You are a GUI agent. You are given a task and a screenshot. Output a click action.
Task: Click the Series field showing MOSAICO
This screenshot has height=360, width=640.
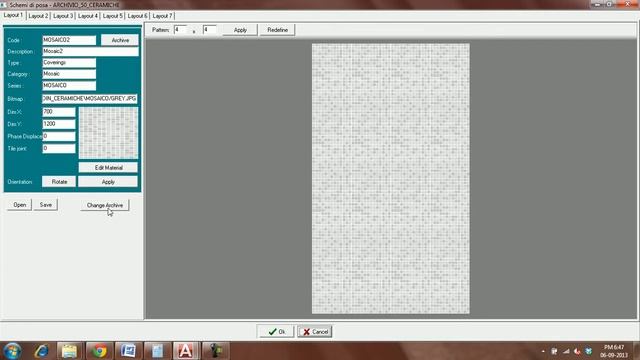[69, 85]
